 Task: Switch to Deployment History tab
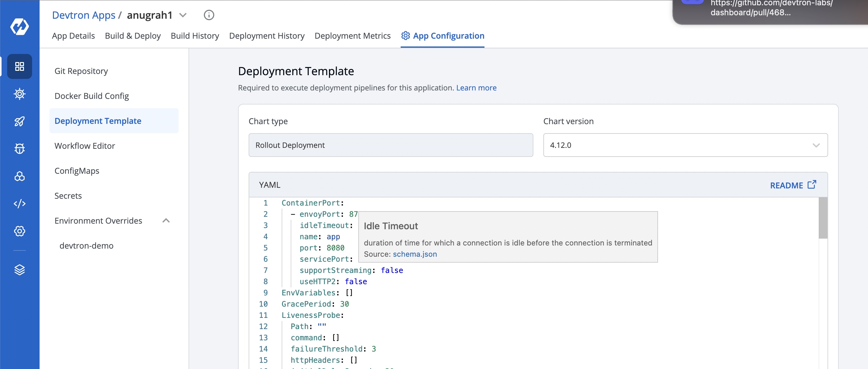[267, 36]
